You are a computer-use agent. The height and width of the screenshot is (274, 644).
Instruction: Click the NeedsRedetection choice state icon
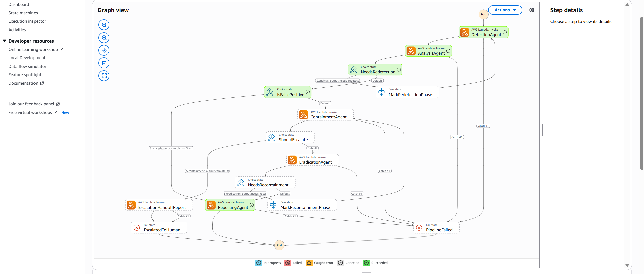[354, 70]
